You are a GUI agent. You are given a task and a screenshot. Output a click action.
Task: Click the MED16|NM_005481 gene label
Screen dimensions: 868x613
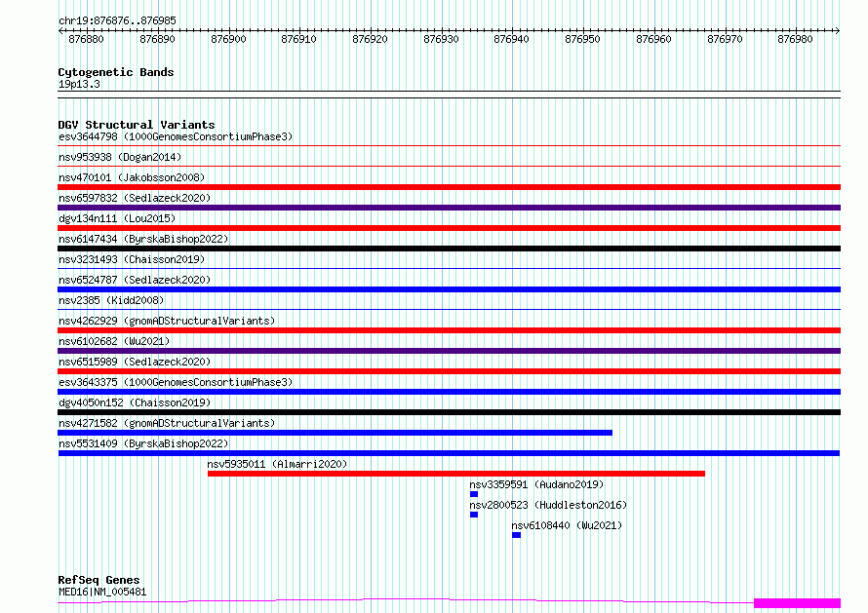click(x=102, y=592)
